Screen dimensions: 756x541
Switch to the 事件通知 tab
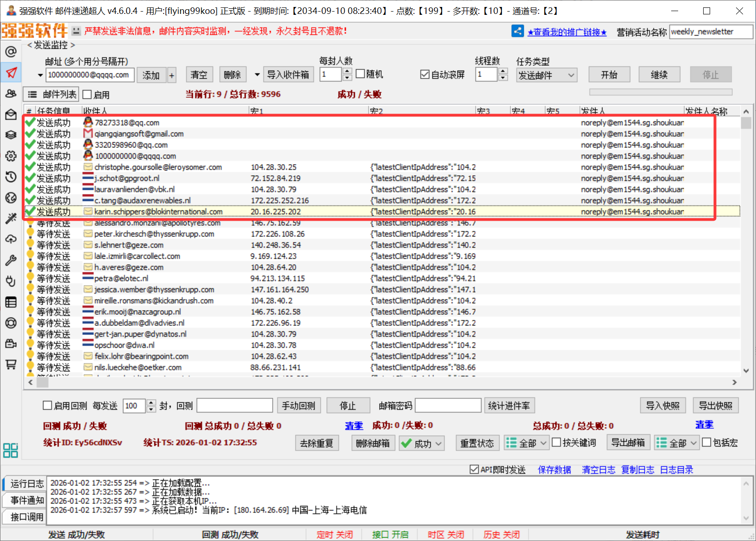27,500
